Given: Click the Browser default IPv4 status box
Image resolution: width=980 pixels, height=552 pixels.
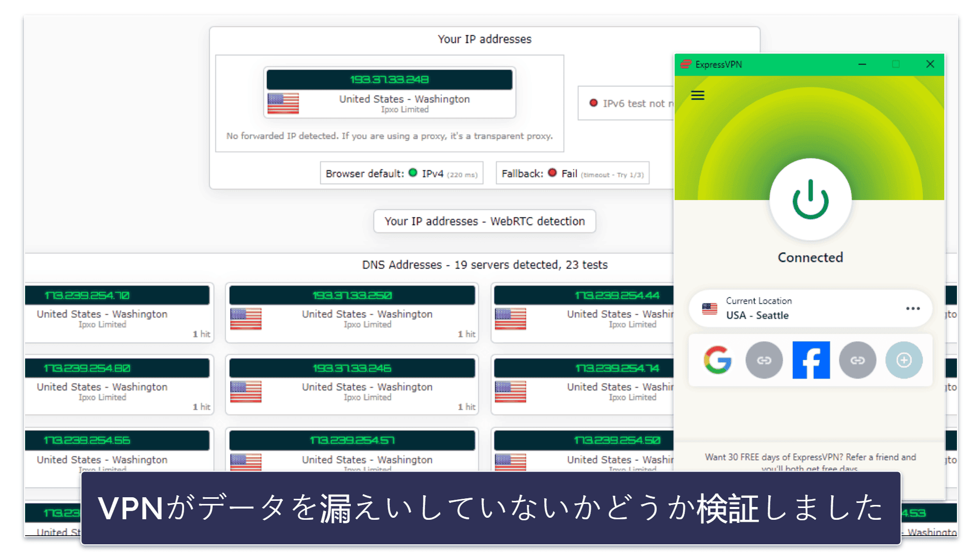Looking at the screenshot, I should [402, 173].
